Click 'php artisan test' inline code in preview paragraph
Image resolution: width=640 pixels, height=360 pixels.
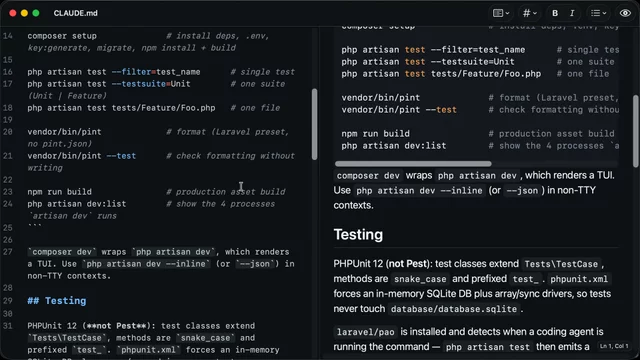click(x=488, y=347)
